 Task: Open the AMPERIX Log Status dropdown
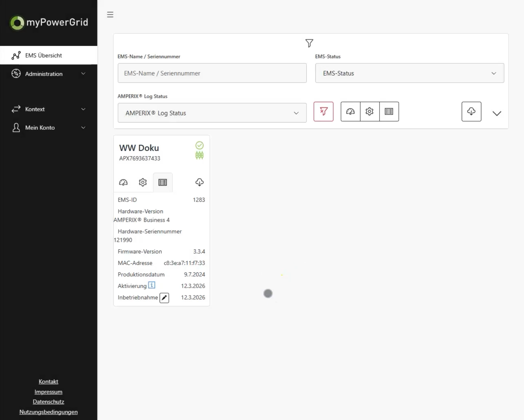click(212, 113)
